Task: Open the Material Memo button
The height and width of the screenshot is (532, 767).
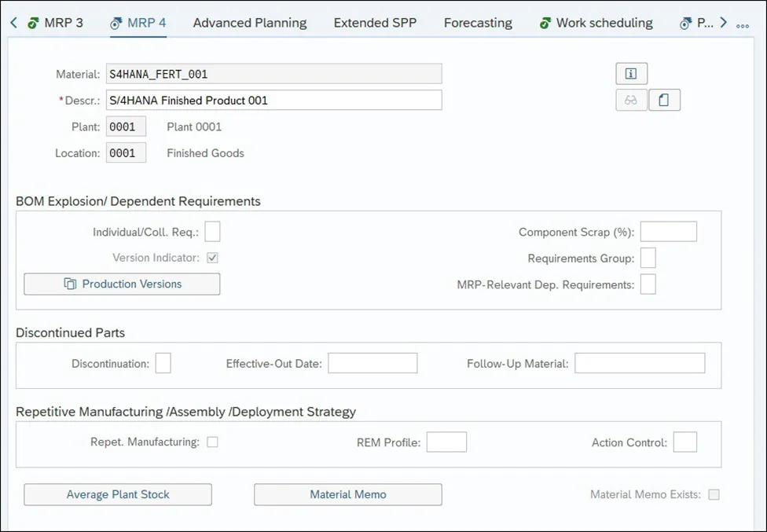Action: pos(348,494)
